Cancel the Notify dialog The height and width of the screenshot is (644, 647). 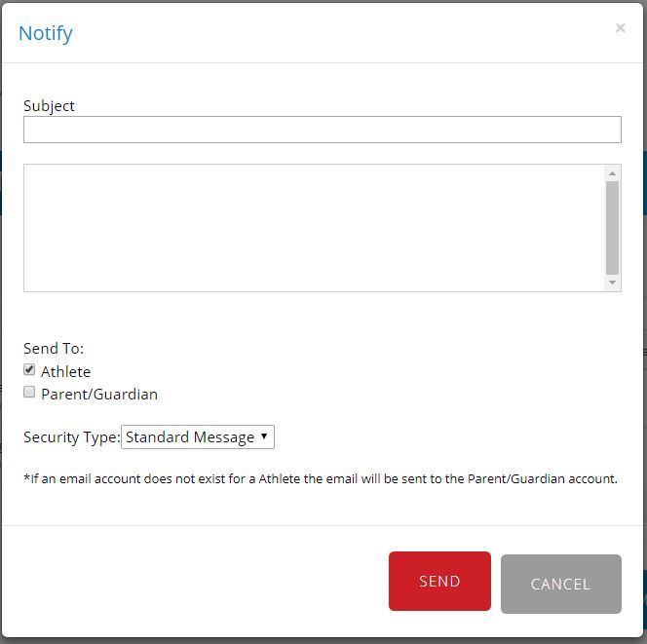pos(560,584)
